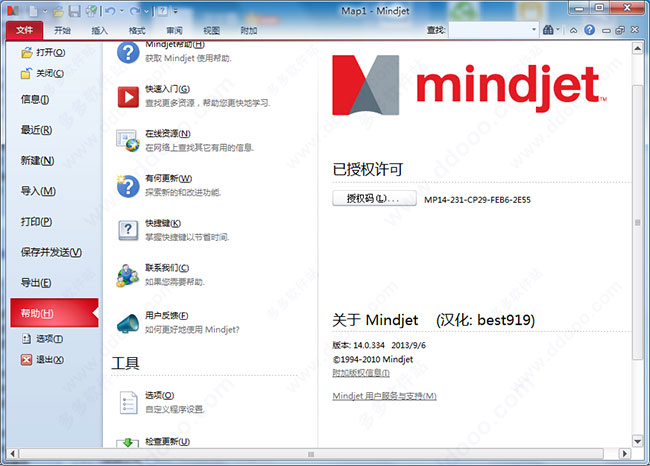Select 关闭(C) in file menu
The height and width of the screenshot is (466, 650).
coord(43,73)
